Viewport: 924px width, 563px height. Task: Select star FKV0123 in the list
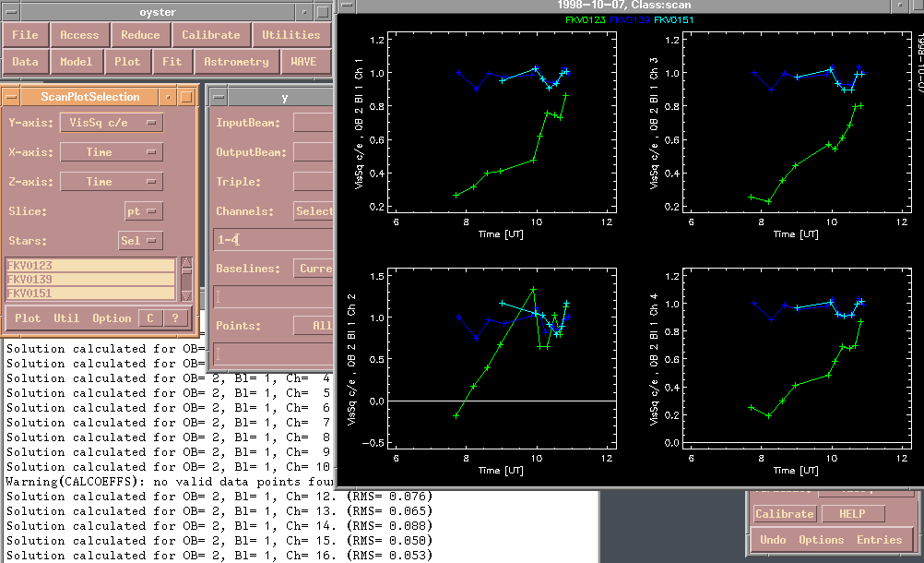tap(90, 266)
